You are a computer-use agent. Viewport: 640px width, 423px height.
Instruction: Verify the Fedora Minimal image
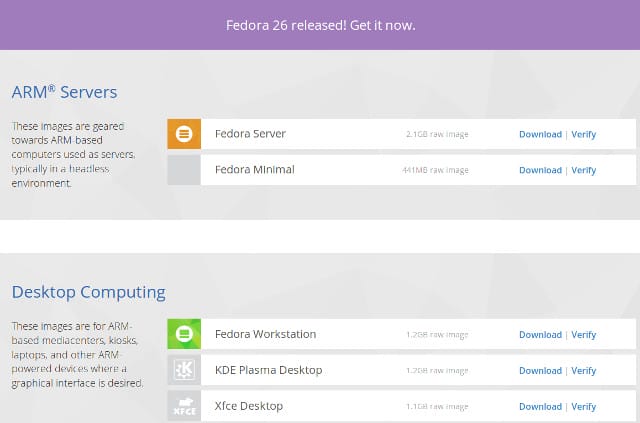coord(584,170)
